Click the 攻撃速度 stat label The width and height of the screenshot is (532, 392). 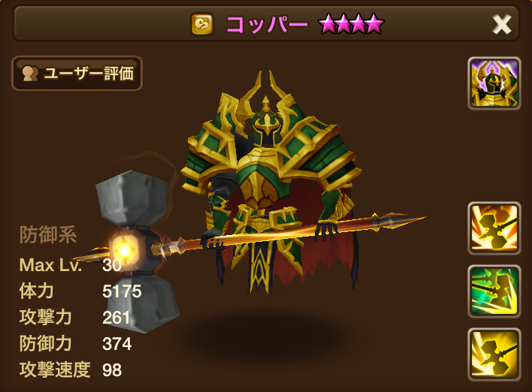[x=55, y=369]
